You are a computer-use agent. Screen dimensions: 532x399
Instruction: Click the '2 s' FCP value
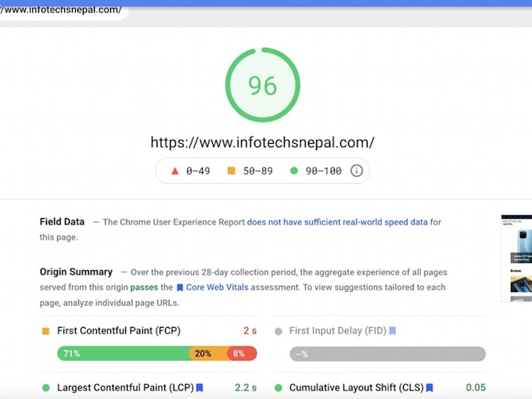(250, 330)
